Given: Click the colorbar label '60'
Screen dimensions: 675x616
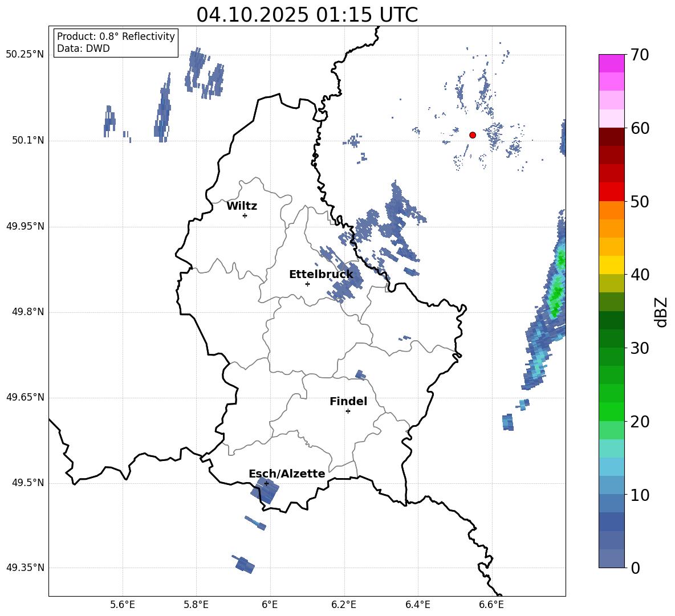Looking at the screenshot, I should tap(640, 128).
